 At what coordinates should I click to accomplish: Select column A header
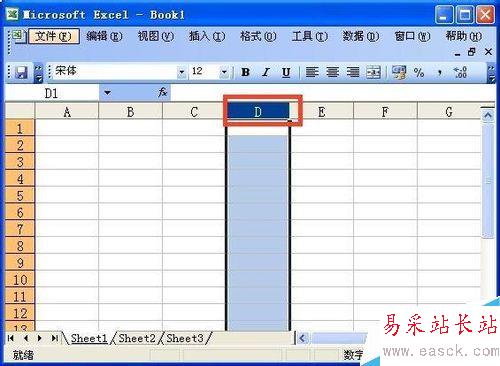(67, 112)
